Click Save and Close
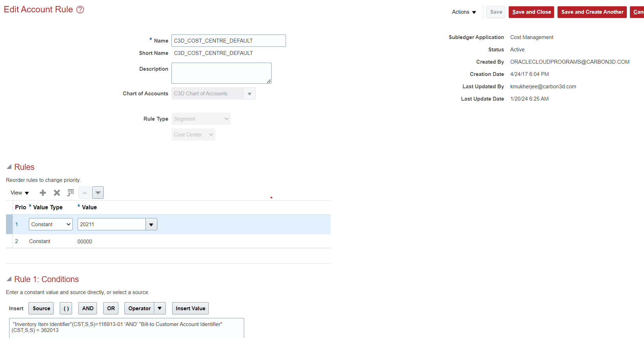This screenshot has width=644, height=338. pyautogui.click(x=532, y=12)
